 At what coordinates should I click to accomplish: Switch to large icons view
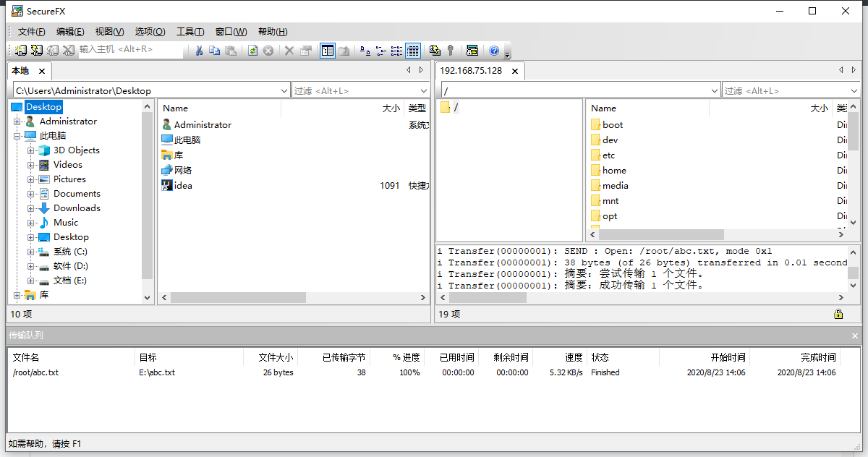point(365,51)
